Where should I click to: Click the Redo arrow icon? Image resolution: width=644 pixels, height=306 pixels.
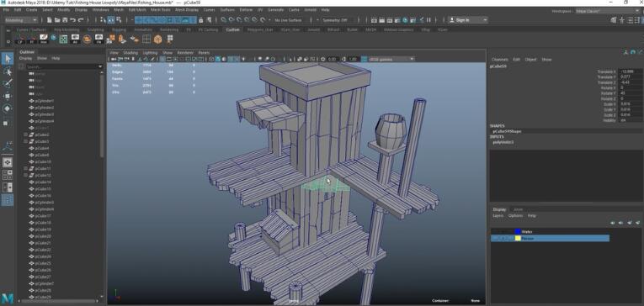(x=81, y=19)
